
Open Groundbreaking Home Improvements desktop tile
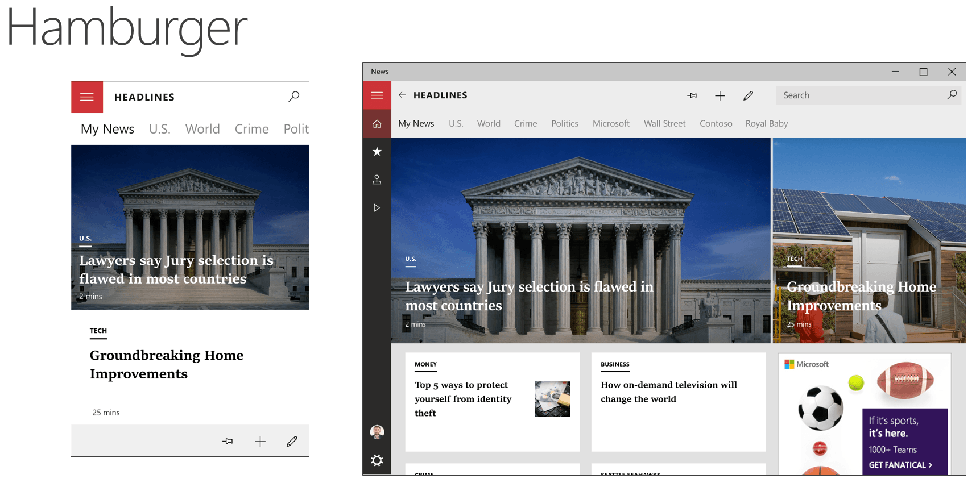click(x=869, y=240)
